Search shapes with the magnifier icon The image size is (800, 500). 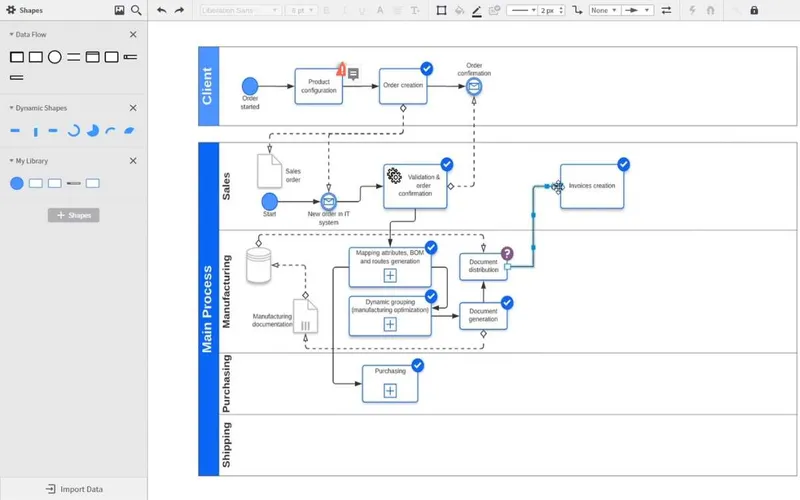[x=136, y=10]
